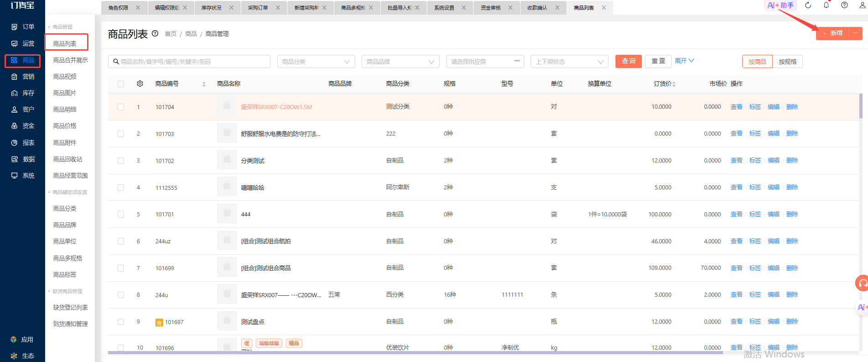Viewport: 868px width, 362px height.
Task: Open the 报表 reports sidebar icon
Action: pos(14,143)
